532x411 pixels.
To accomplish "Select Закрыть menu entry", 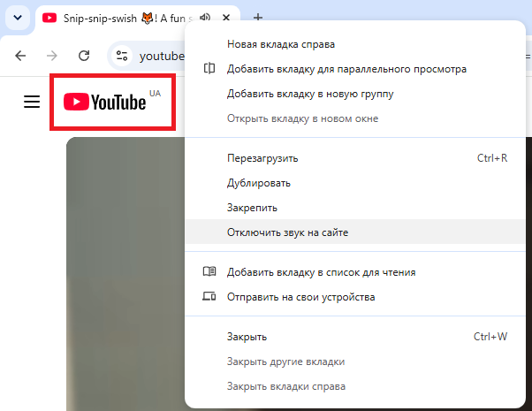I will [x=355, y=337].
